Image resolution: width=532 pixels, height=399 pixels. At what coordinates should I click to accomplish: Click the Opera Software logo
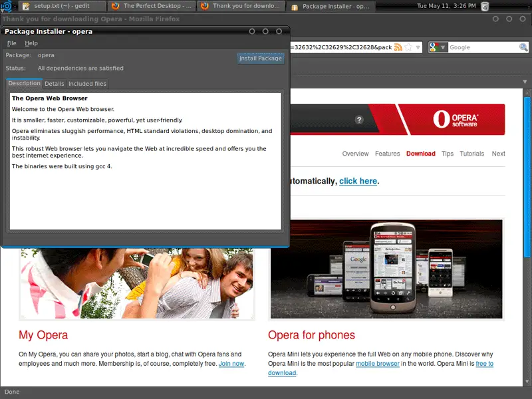point(456,120)
